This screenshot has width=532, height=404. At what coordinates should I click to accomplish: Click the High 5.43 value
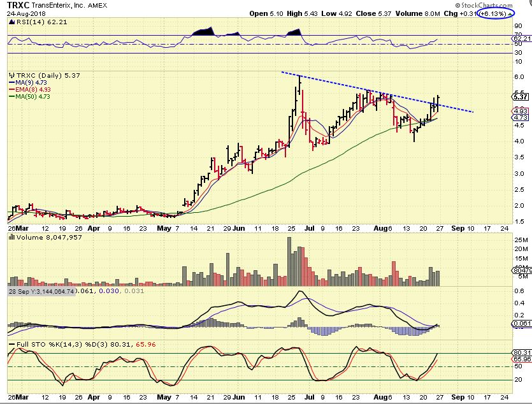point(302,13)
